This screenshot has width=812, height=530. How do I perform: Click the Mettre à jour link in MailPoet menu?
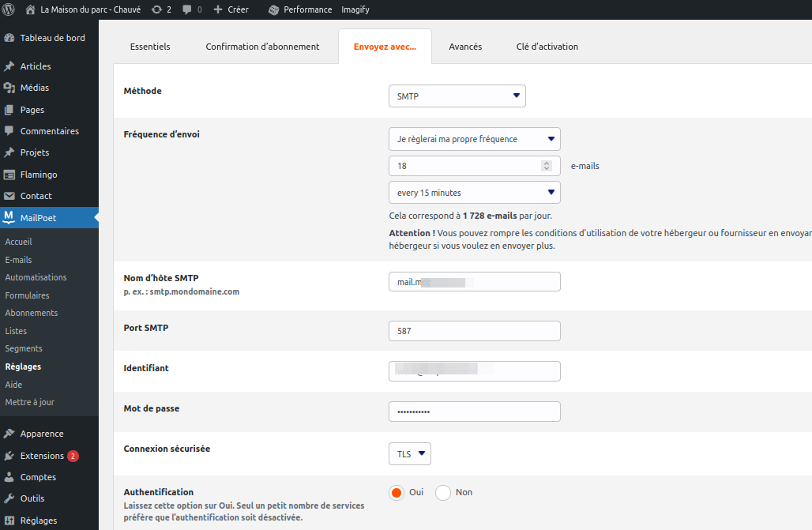coord(30,402)
